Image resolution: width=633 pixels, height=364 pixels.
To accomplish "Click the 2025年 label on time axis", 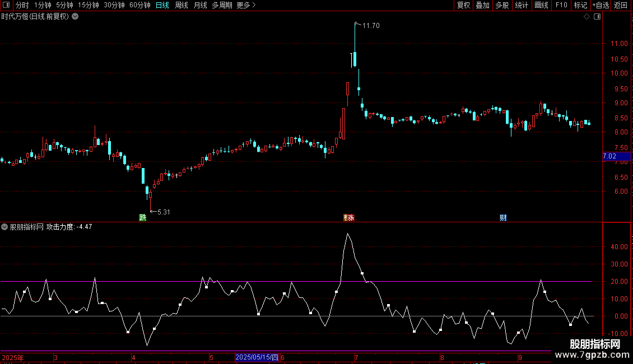I will pos(13,357).
